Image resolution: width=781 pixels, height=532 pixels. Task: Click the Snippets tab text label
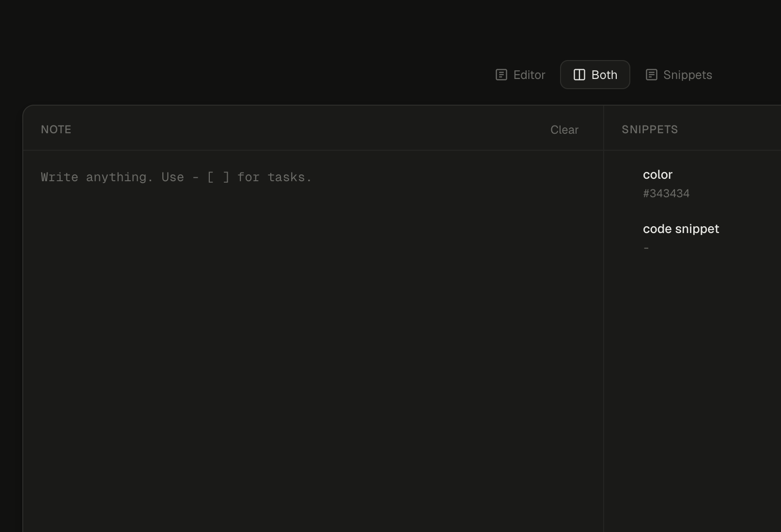tap(687, 75)
